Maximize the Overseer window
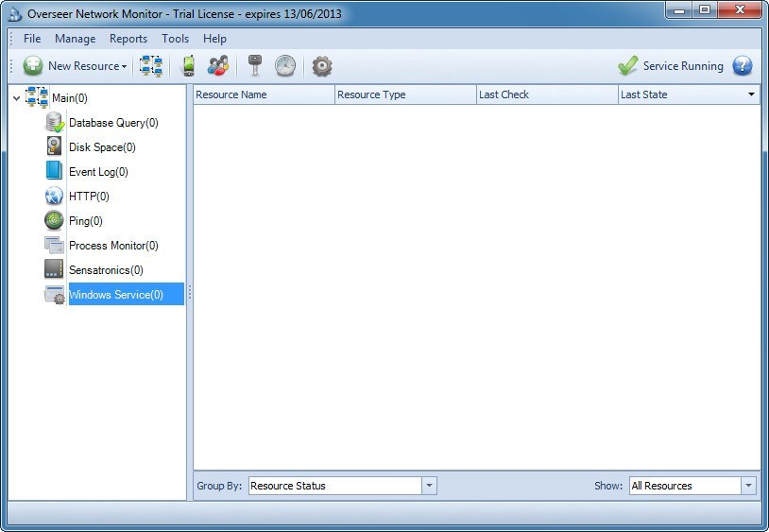Image resolution: width=769 pixels, height=532 pixels. click(x=705, y=9)
